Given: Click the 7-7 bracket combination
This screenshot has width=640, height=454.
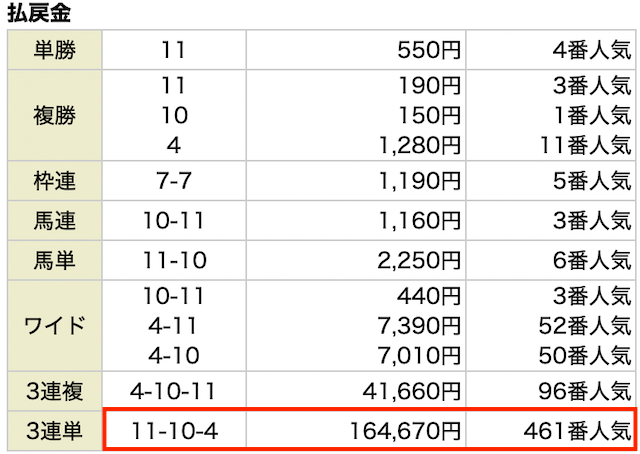Looking at the screenshot, I should pyautogui.click(x=174, y=181).
